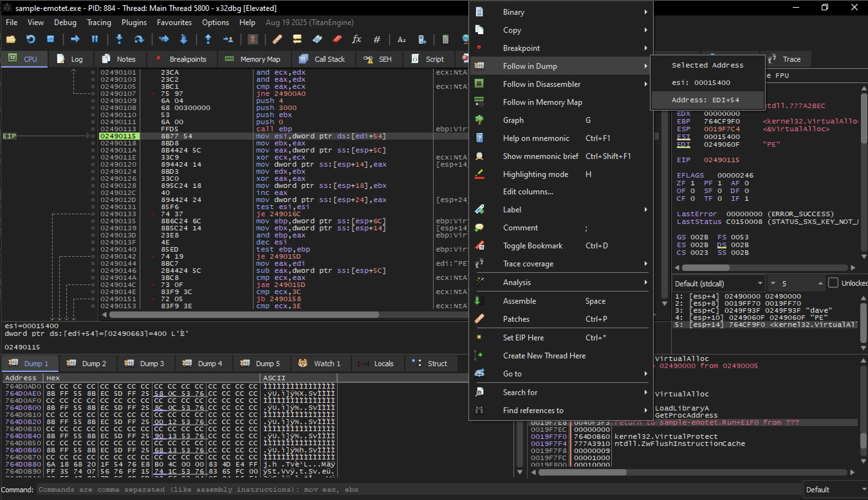Open the hash (#) variables toolbar icon
Screen dimensions: 868x500
[x=377, y=39]
